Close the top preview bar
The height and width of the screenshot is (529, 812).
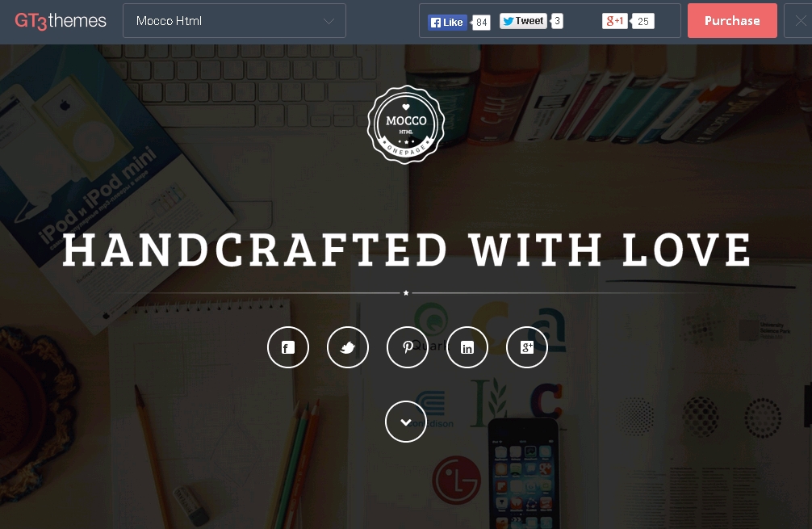point(800,21)
